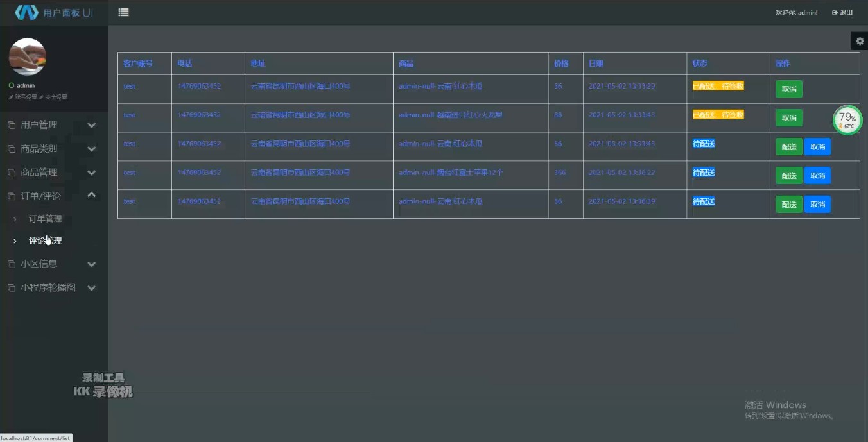Image resolution: width=868 pixels, height=442 pixels.
Task: Click the copy icon beside 小程序轮播图
Action: click(x=11, y=288)
